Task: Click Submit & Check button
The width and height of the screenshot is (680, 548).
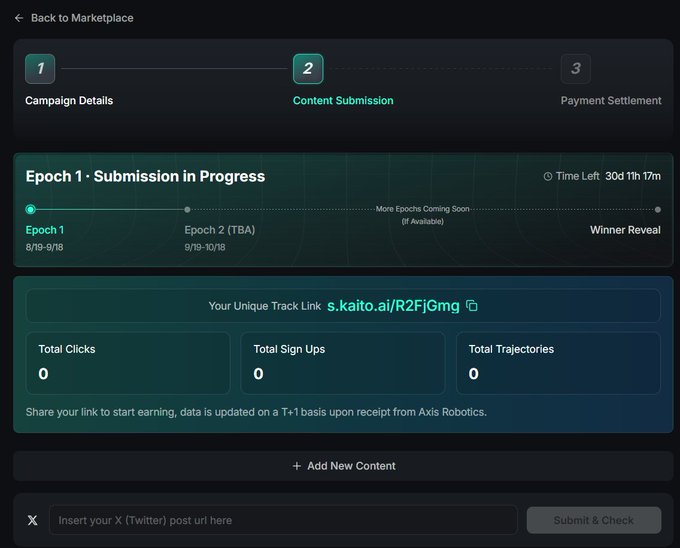Action: pos(594,520)
